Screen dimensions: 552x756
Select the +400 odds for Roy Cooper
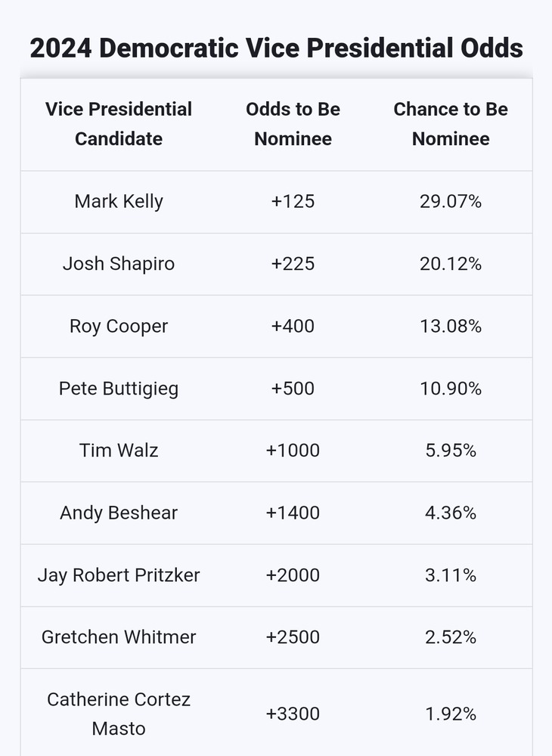click(293, 326)
